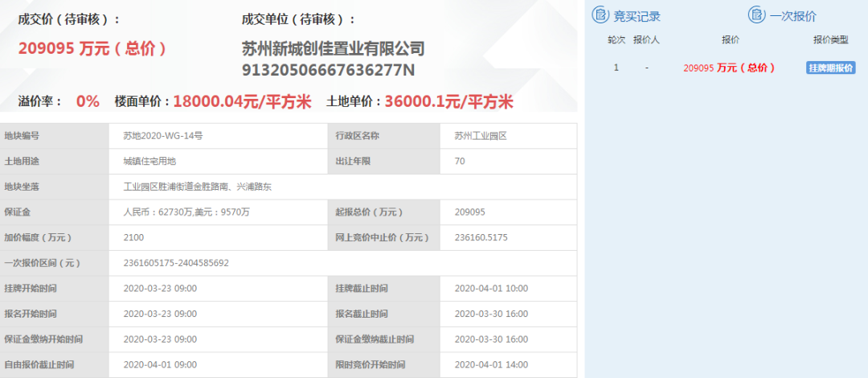Click the 成交价（待审核）heading
The width and height of the screenshot is (868, 378).
(70, 19)
